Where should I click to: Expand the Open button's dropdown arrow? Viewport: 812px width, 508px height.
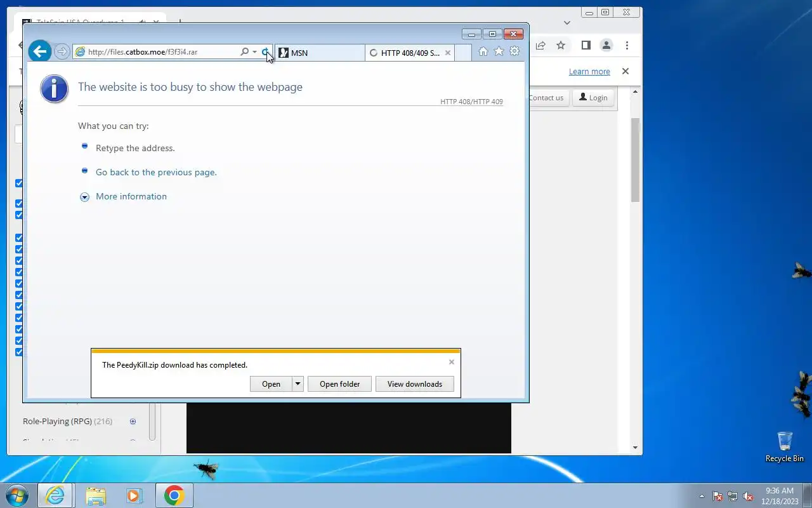(x=298, y=384)
